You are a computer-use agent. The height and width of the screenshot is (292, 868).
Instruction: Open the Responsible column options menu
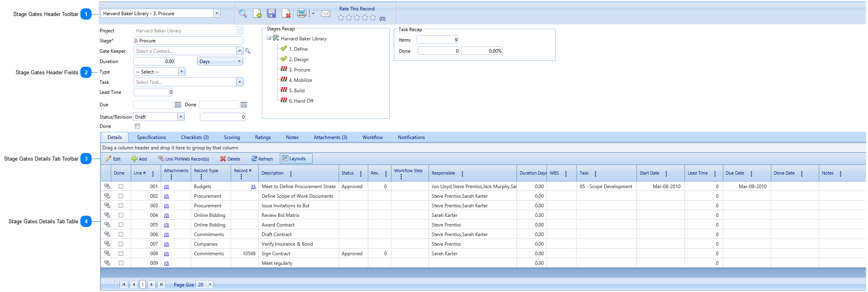(x=462, y=174)
